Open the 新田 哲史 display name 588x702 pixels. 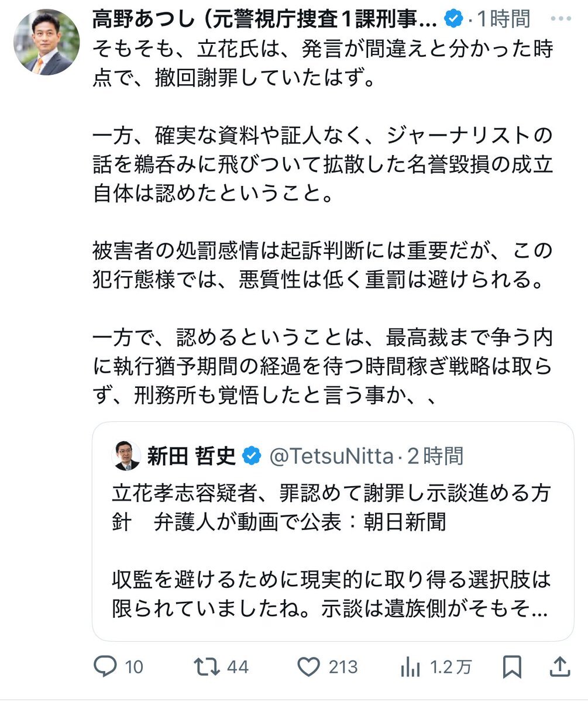(x=191, y=456)
